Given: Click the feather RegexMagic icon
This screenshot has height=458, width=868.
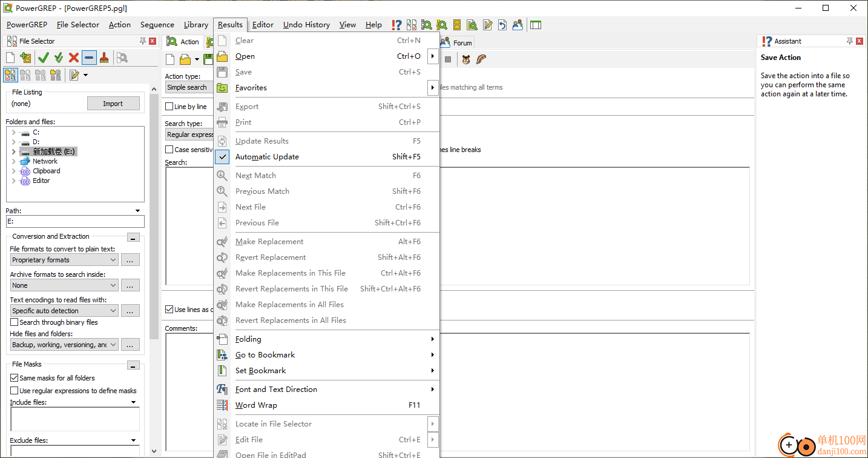Looking at the screenshot, I should (x=481, y=59).
